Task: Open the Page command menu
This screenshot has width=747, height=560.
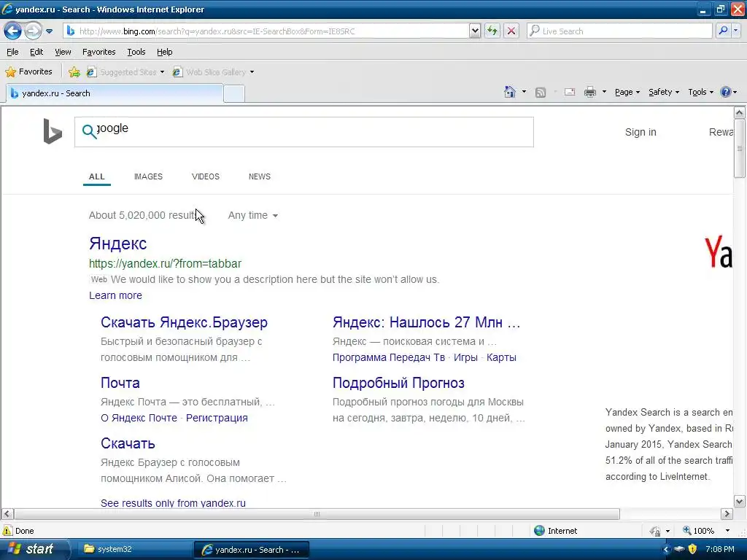Action: (x=627, y=92)
